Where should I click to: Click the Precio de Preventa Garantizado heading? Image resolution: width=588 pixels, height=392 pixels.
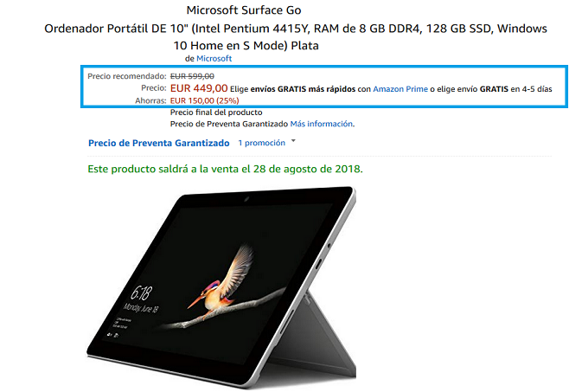click(158, 143)
